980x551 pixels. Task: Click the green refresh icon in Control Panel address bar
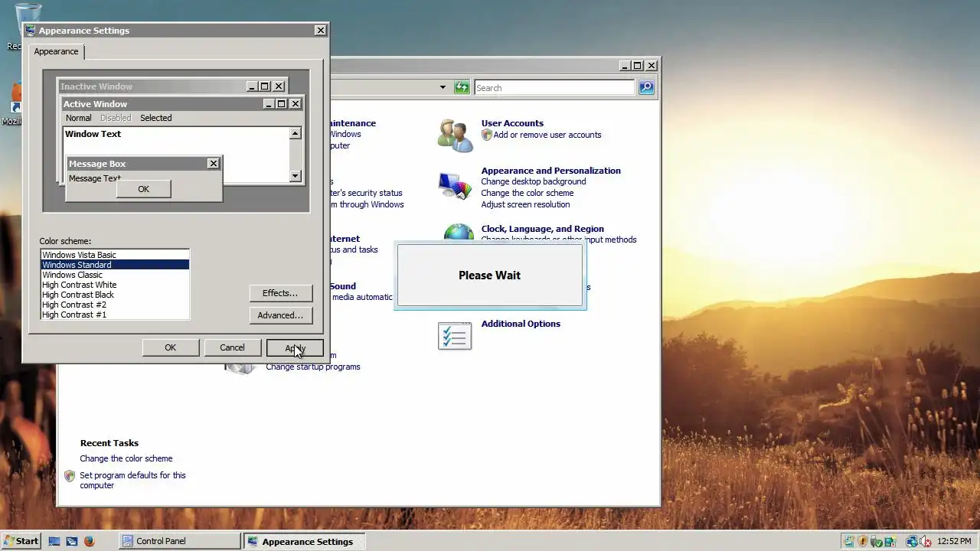pyautogui.click(x=462, y=87)
